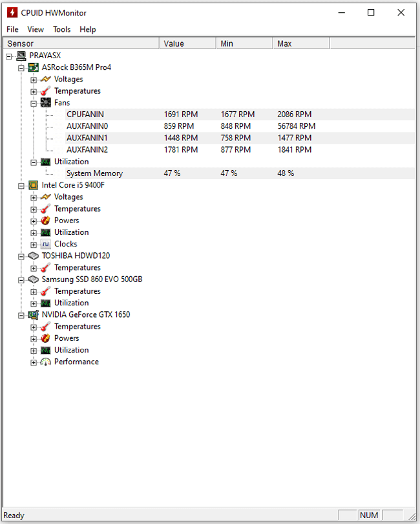Click the Intel Voltages lightning icon
The image size is (420, 524).
click(x=46, y=197)
